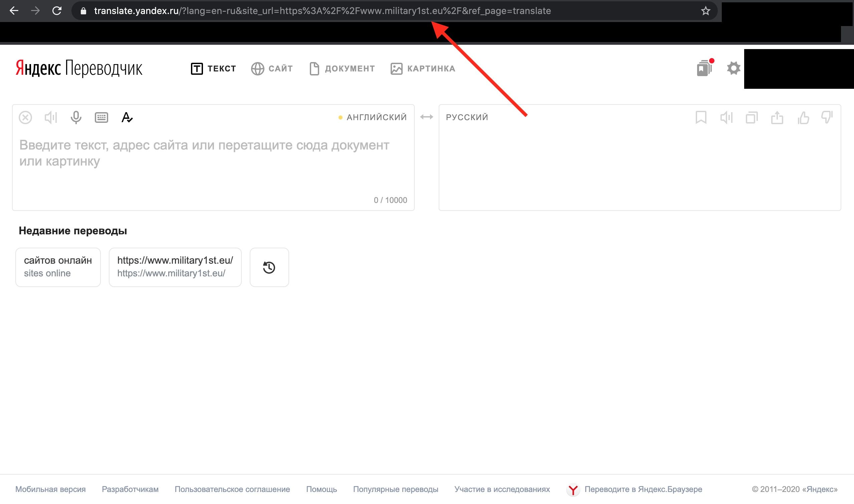This screenshot has width=854, height=504.
Task: Save translation with bookmark icon
Action: click(701, 117)
